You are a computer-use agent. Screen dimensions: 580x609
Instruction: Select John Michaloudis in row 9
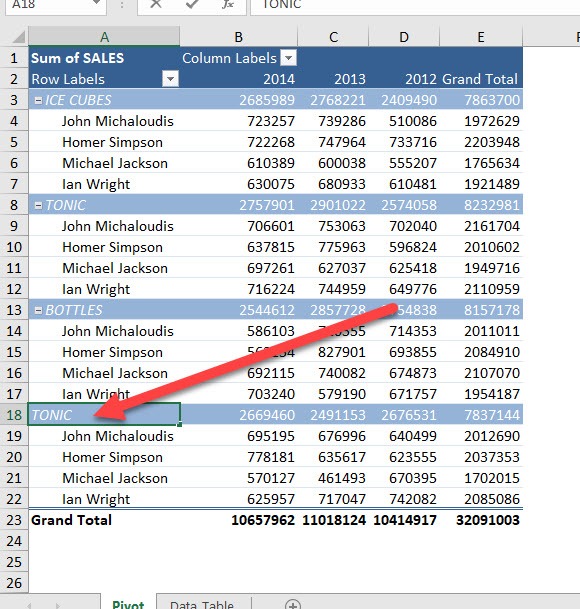point(104,226)
